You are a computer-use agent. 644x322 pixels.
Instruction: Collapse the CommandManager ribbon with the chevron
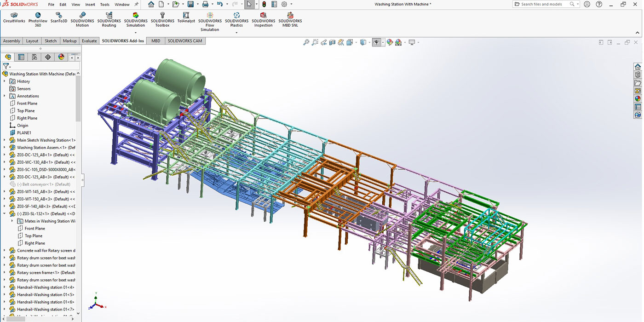pos(638,33)
